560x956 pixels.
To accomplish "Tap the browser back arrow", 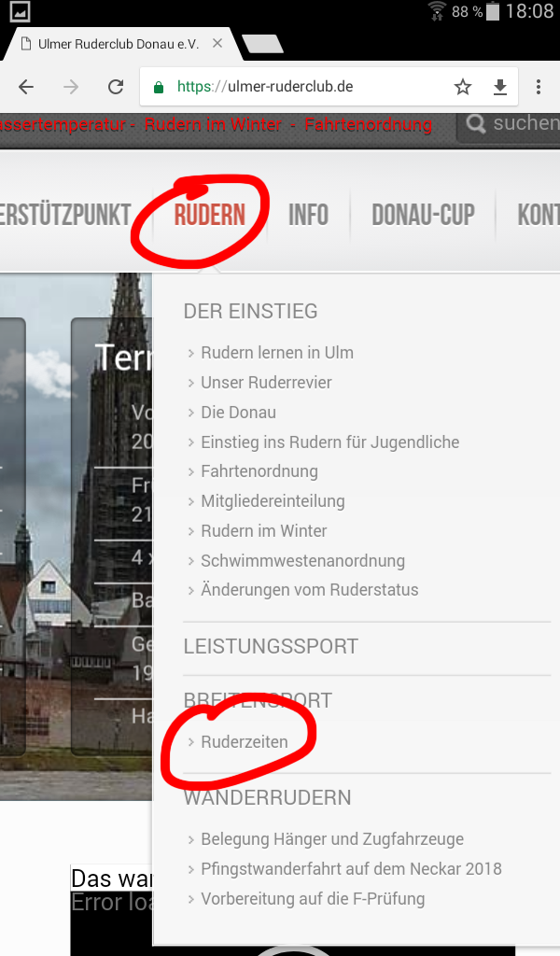I will (x=26, y=87).
